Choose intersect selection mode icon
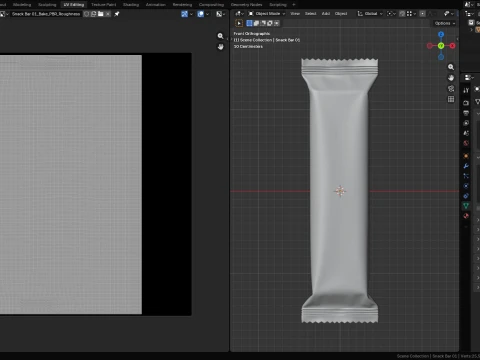This screenshot has width=480, height=360. coord(276,23)
